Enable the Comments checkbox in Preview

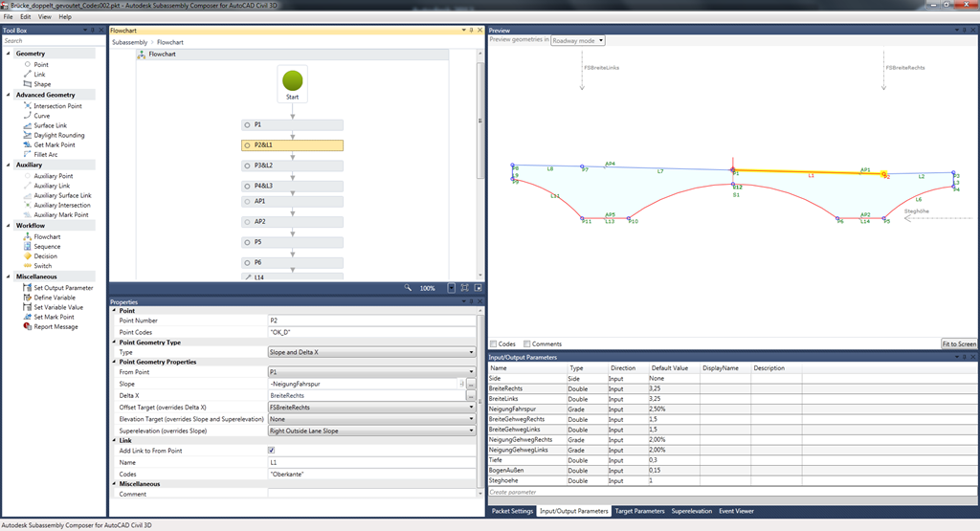pyautogui.click(x=526, y=344)
